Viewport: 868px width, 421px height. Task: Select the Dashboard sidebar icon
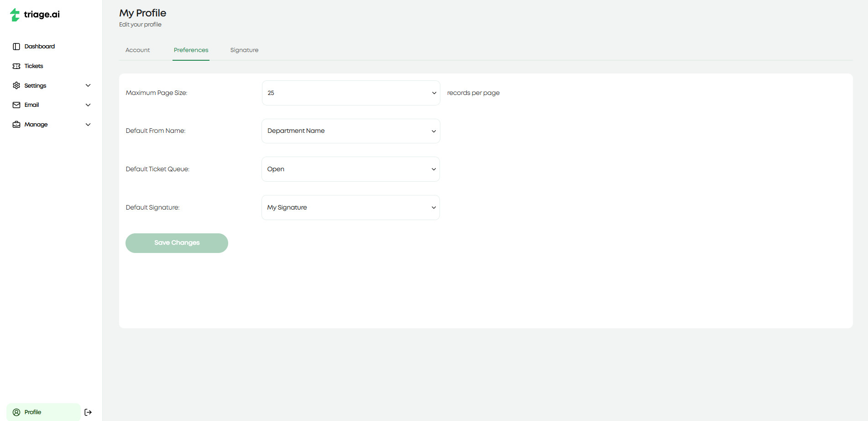pyautogui.click(x=16, y=46)
